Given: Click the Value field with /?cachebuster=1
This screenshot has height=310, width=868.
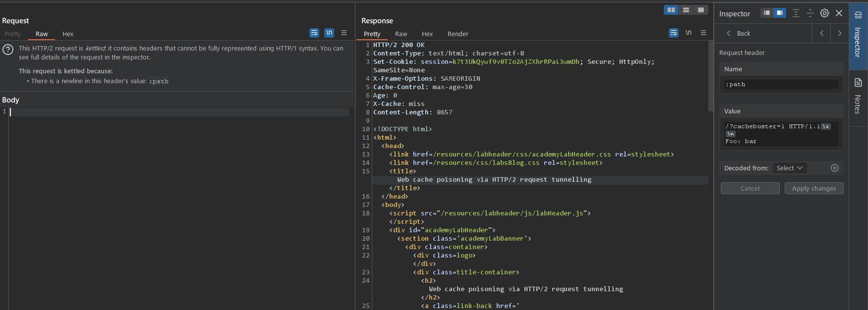Looking at the screenshot, I should 781,134.
